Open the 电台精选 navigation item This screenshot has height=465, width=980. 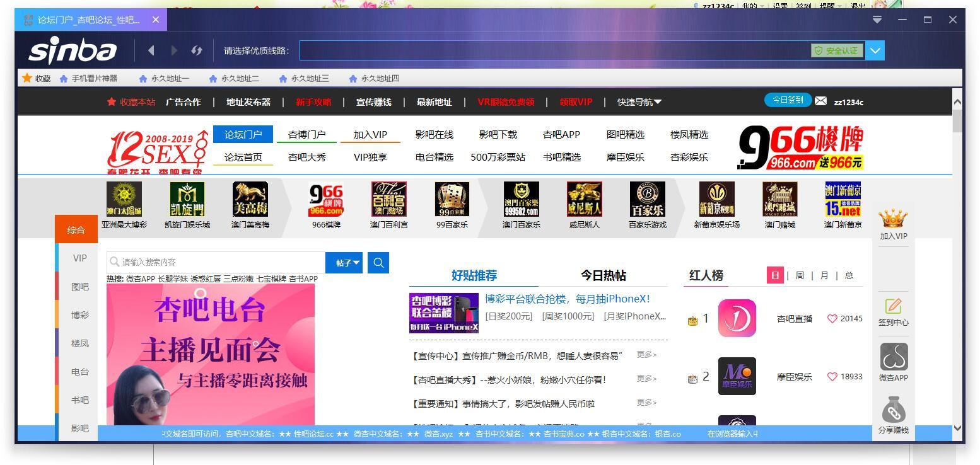[435, 157]
